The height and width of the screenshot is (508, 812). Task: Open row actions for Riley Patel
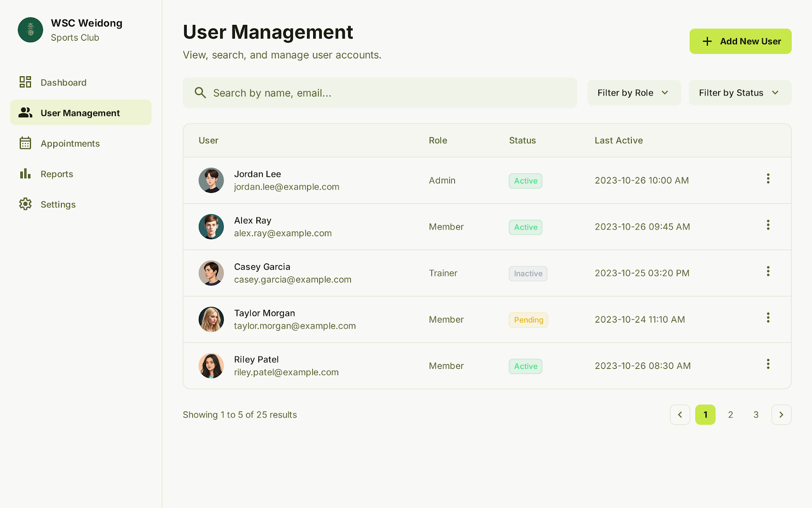click(768, 364)
